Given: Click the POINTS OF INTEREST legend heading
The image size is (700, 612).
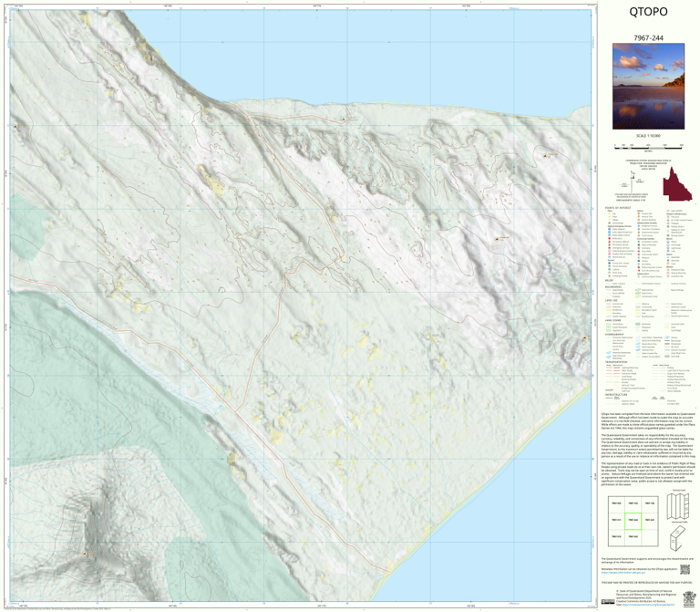Looking at the screenshot, I should (618, 208).
